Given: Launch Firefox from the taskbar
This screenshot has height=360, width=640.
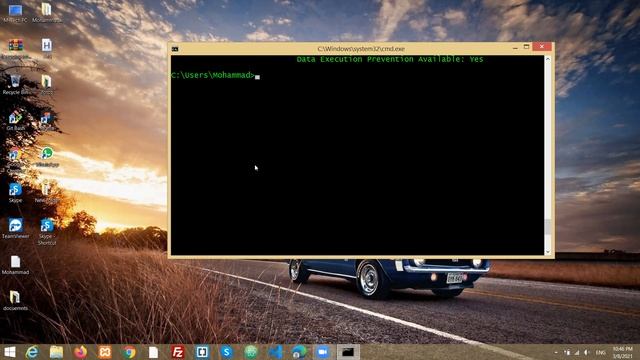Looking at the screenshot, I should pos(80,352).
